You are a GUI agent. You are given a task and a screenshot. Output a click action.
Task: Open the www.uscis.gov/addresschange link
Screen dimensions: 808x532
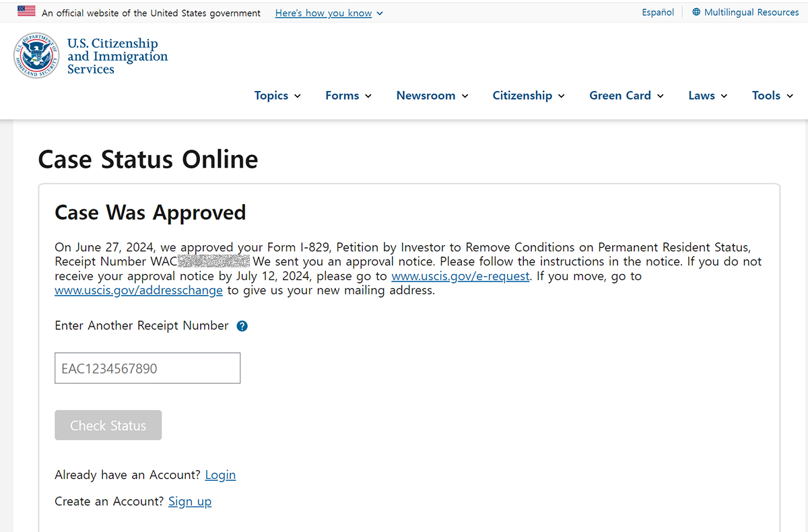[139, 291]
